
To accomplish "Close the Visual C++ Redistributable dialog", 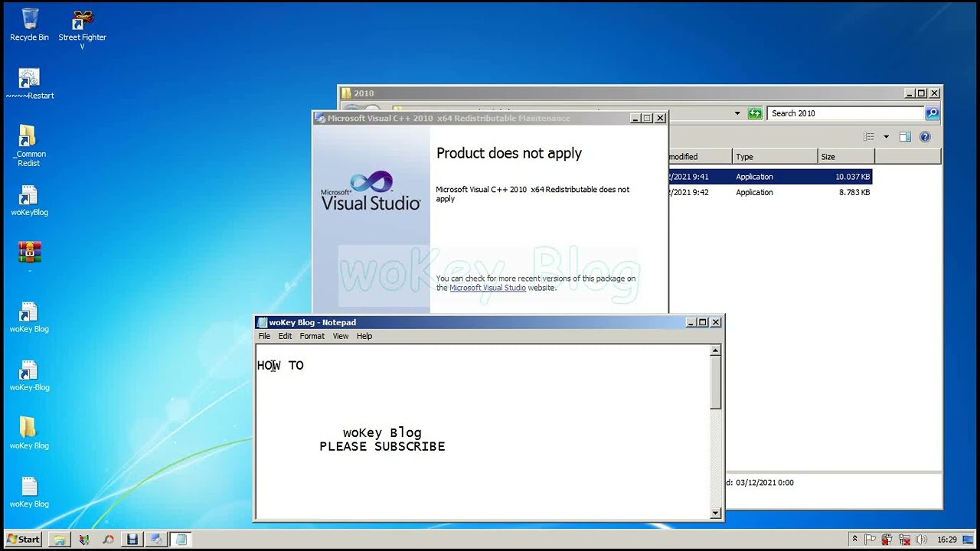I will click(660, 118).
